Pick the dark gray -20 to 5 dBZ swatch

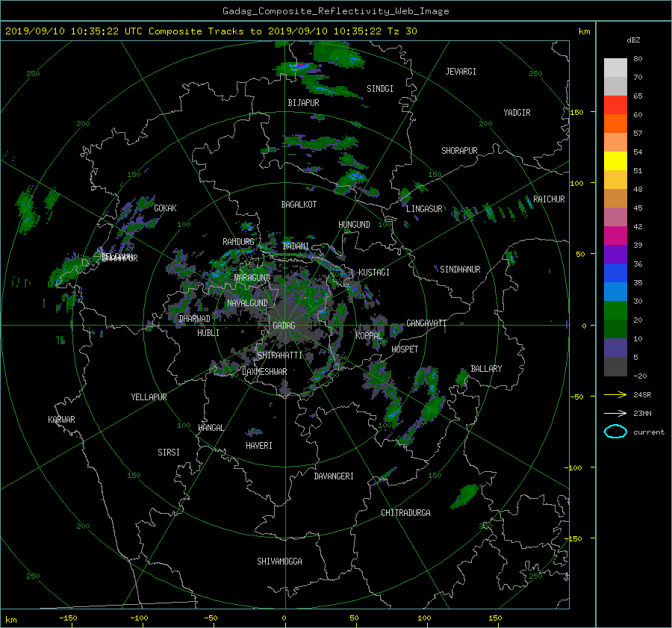click(615, 367)
